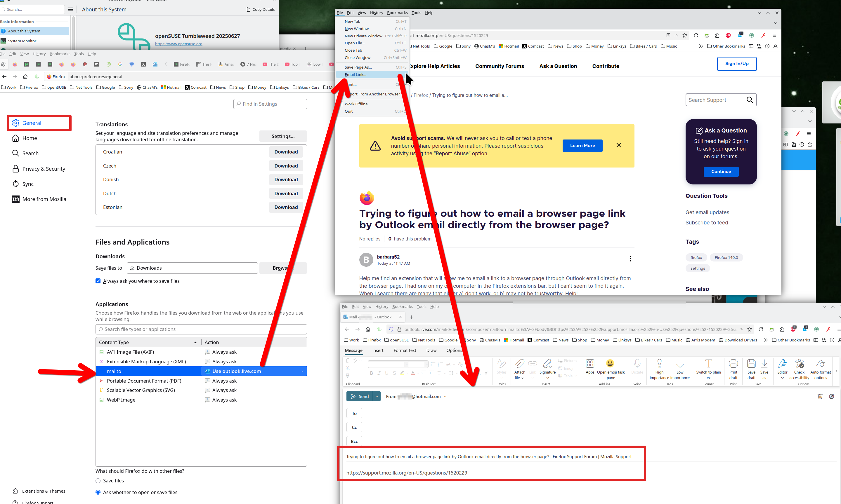Open tab list chevron in Mozilla Support window
841x504 pixels.
[x=775, y=23]
